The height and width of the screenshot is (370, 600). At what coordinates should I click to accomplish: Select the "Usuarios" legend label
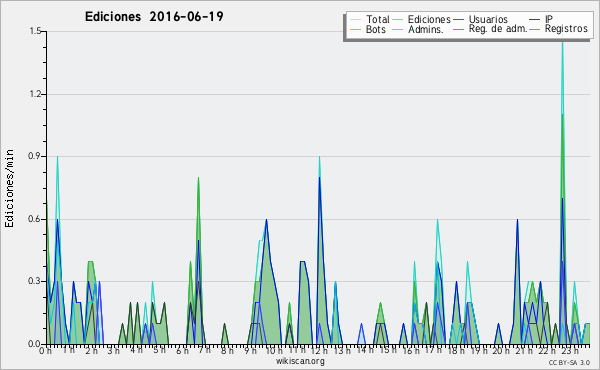pos(488,19)
